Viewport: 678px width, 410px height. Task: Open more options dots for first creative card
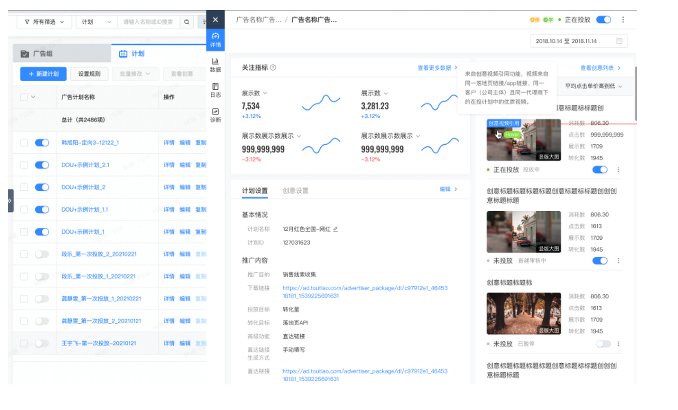pyautogui.click(x=618, y=170)
